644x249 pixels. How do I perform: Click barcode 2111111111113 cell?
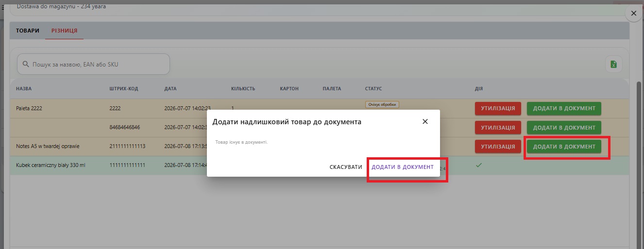pyautogui.click(x=127, y=146)
